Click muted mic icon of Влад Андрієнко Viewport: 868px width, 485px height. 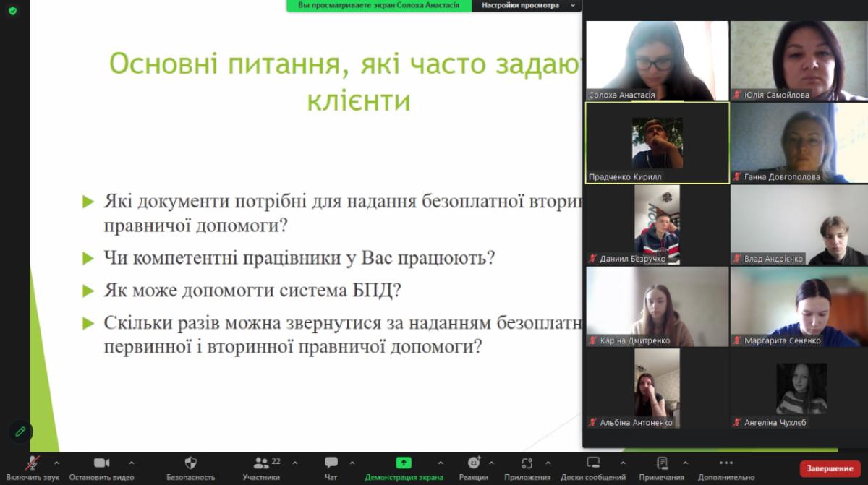[x=737, y=259]
